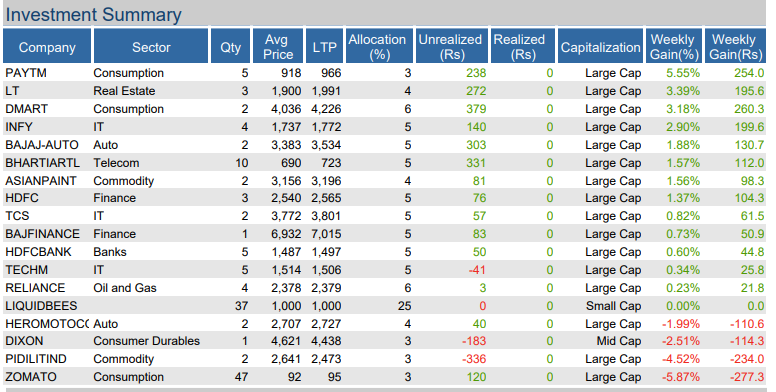Screen dimensions: 776x392
Task: Select the HDFCBANK company cell
Action: [x=39, y=252]
